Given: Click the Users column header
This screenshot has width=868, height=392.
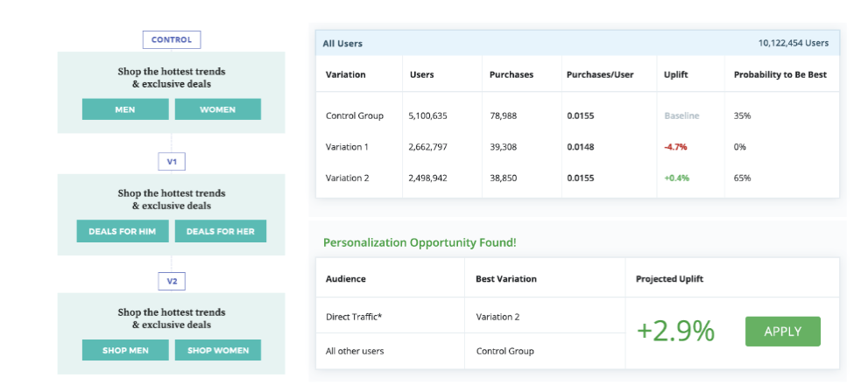Looking at the screenshot, I should point(422,74).
